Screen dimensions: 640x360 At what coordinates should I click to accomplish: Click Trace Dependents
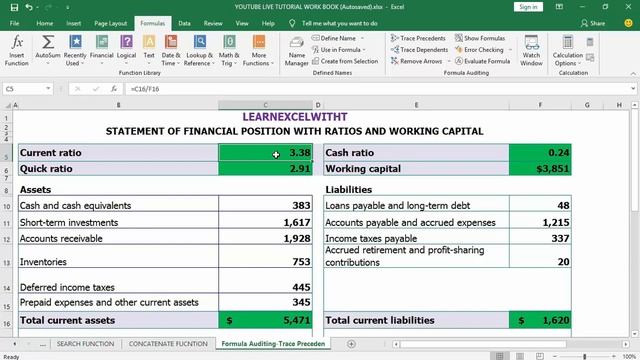coord(419,49)
